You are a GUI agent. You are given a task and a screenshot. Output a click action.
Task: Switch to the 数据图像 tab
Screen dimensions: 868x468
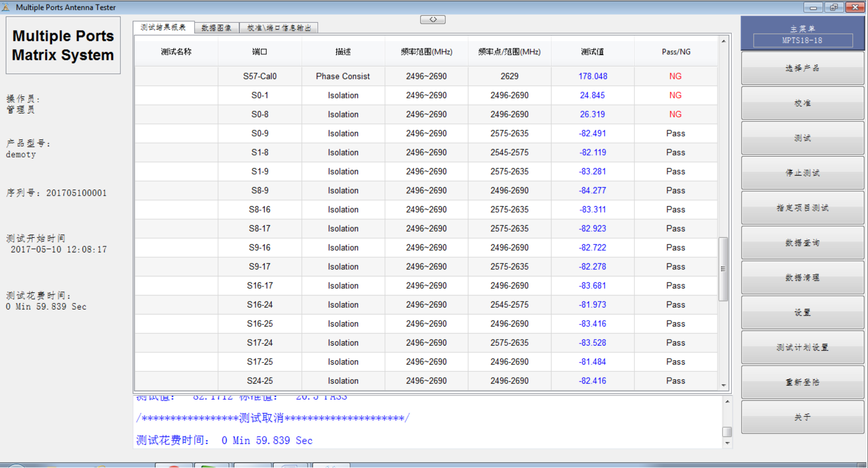[x=216, y=28]
